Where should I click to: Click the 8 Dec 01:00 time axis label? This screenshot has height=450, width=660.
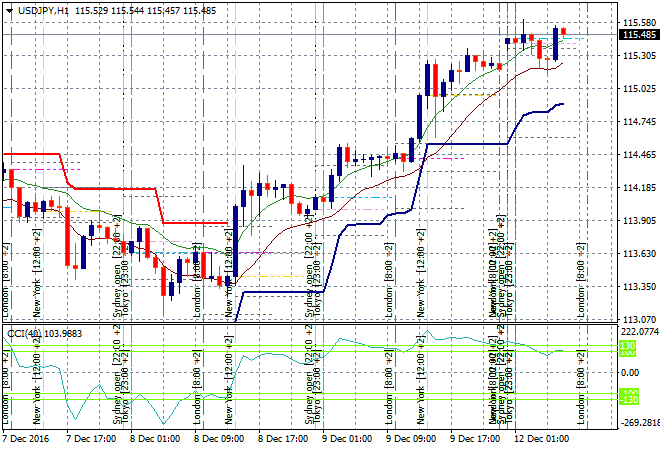point(155,438)
